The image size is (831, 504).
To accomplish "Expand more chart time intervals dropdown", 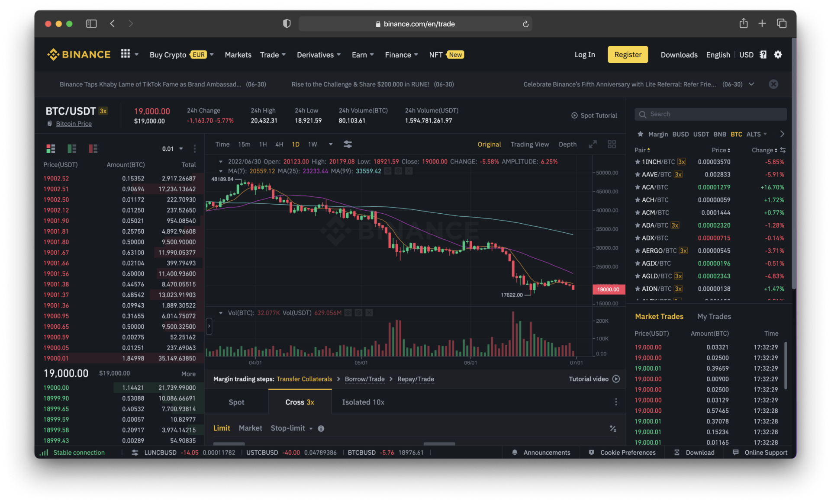I will pos(331,144).
